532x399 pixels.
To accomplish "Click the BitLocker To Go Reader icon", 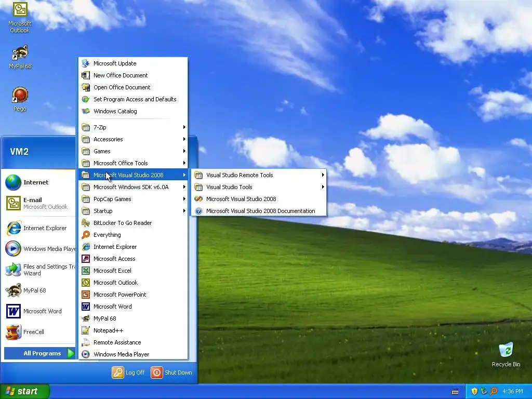I will (x=86, y=223).
